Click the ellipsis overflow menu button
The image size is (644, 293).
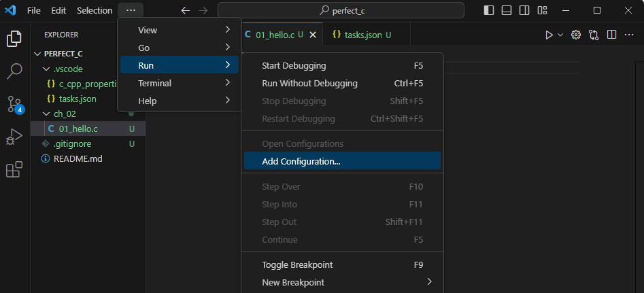click(x=131, y=10)
